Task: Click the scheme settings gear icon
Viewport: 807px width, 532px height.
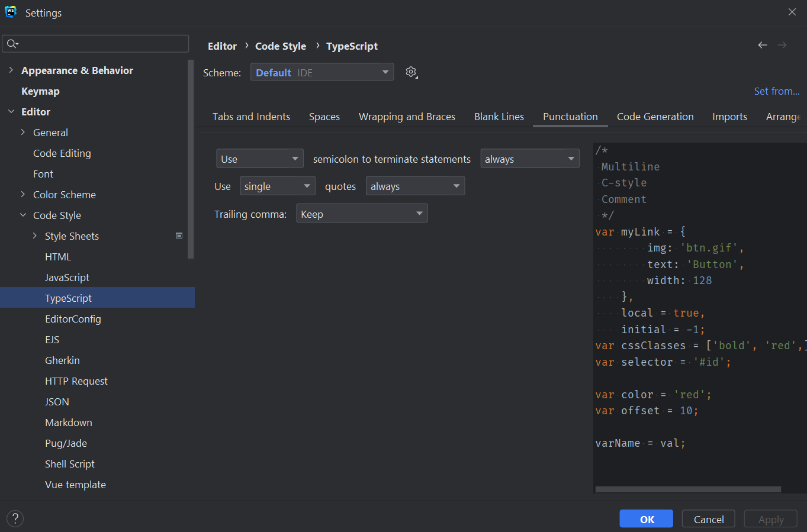Action: [x=411, y=72]
